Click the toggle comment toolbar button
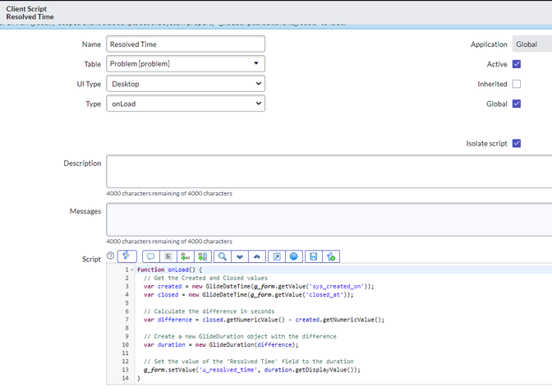Image resolution: width=552 pixels, height=392 pixels. [x=150, y=256]
